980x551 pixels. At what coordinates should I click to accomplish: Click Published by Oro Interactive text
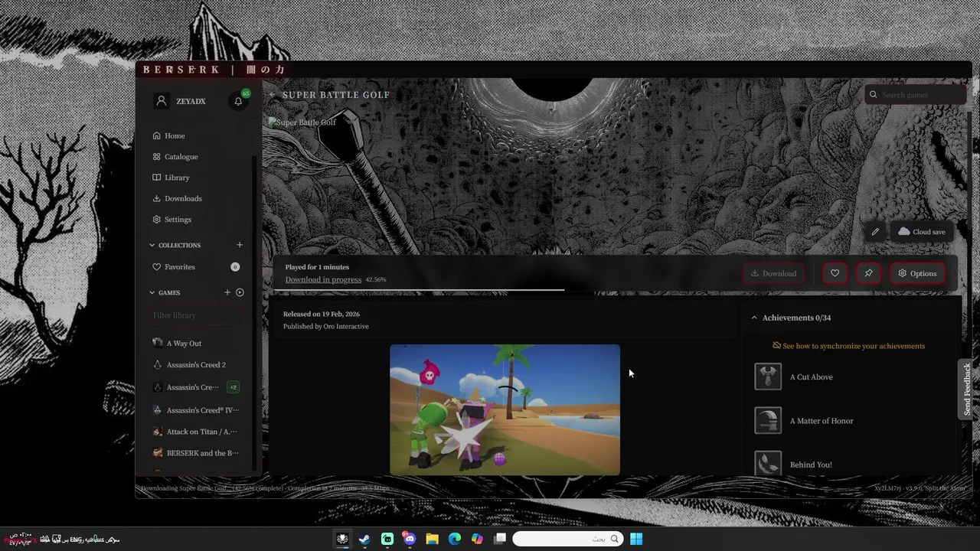(326, 327)
